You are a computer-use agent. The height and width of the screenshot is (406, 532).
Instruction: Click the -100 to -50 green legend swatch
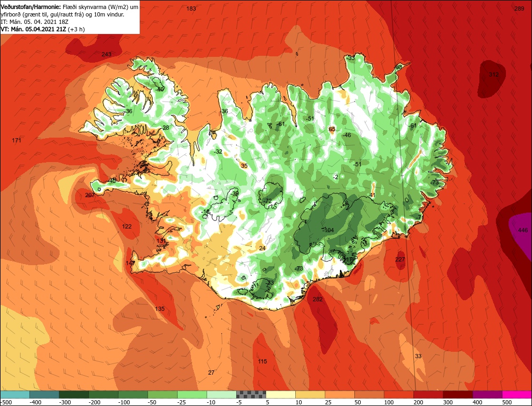click(133, 394)
